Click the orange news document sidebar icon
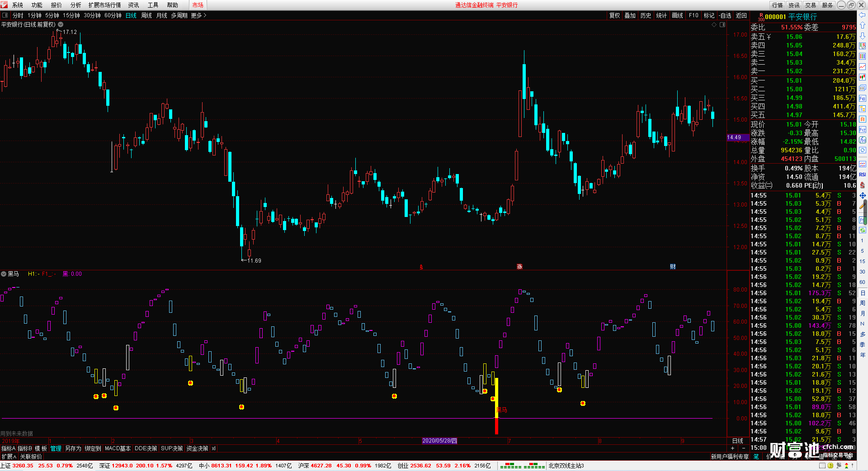Image resolution: width=868 pixels, height=471 pixels. pyautogui.click(x=863, y=119)
